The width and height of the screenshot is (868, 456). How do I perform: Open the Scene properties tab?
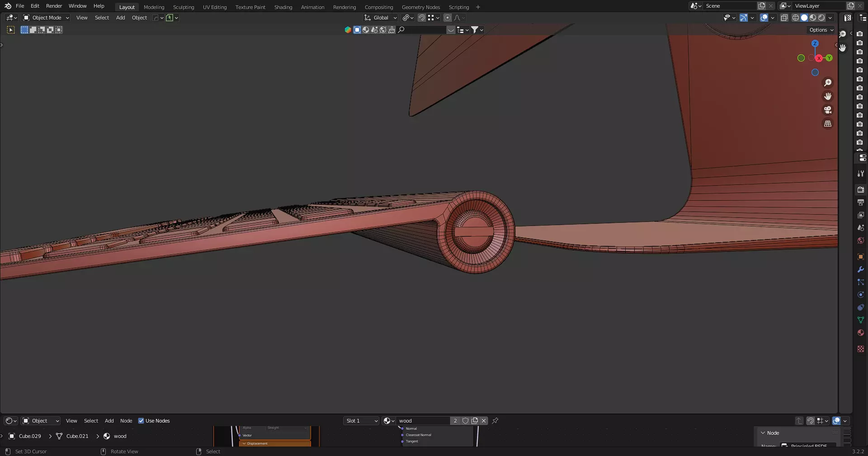pyautogui.click(x=861, y=228)
